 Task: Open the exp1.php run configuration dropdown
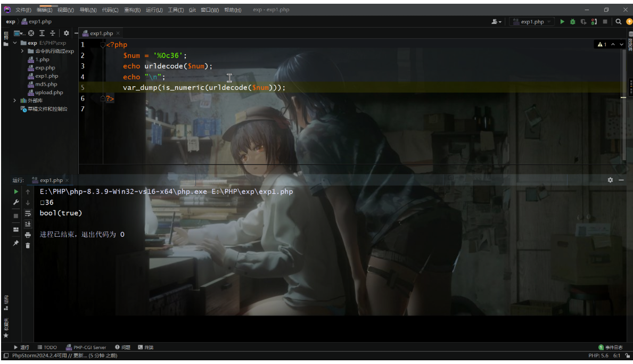pos(532,22)
